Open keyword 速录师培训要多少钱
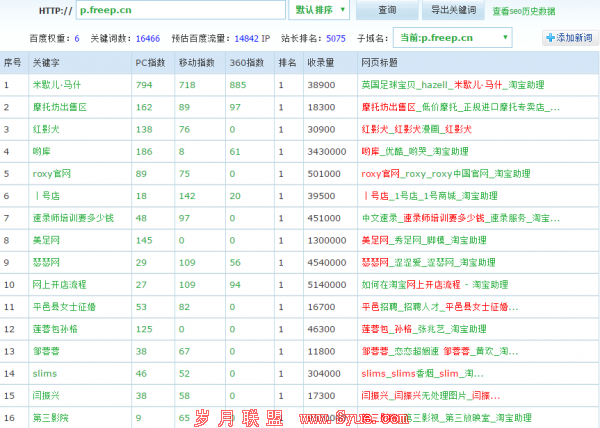600x428 pixels. pyautogui.click(x=73, y=218)
